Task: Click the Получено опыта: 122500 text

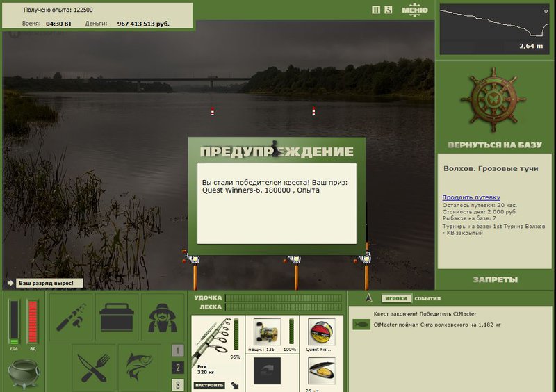Action: [x=58, y=10]
